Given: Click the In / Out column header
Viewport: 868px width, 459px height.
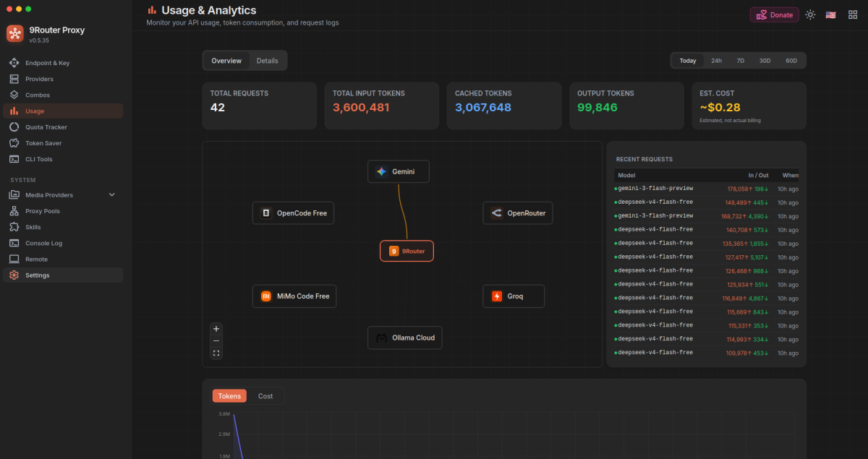Looking at the screenshot, I should click(758, 176).
